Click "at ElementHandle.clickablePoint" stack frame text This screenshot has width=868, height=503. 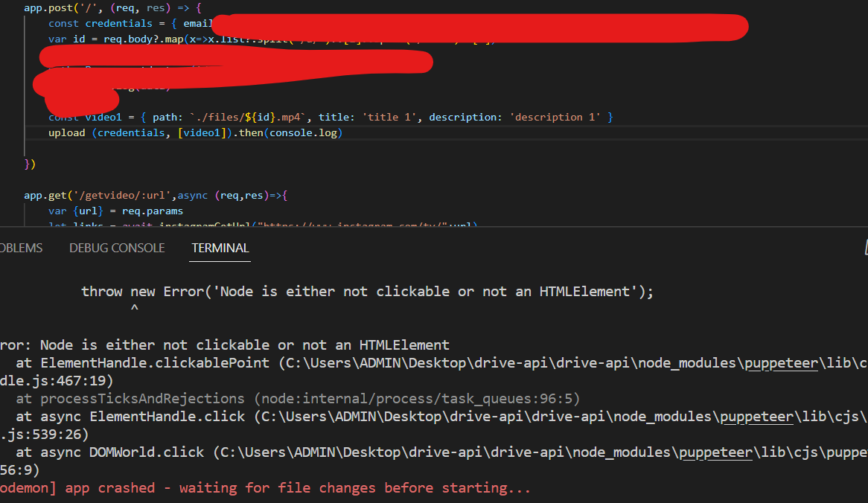coord(142,363)
